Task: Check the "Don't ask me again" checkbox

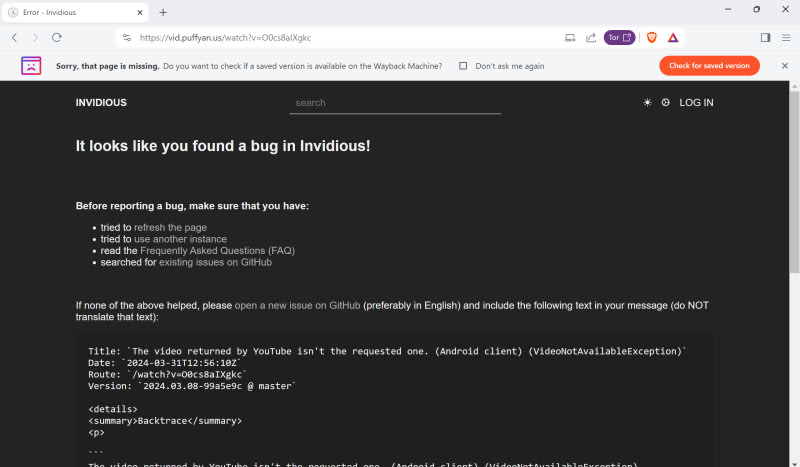Action: 463,66
